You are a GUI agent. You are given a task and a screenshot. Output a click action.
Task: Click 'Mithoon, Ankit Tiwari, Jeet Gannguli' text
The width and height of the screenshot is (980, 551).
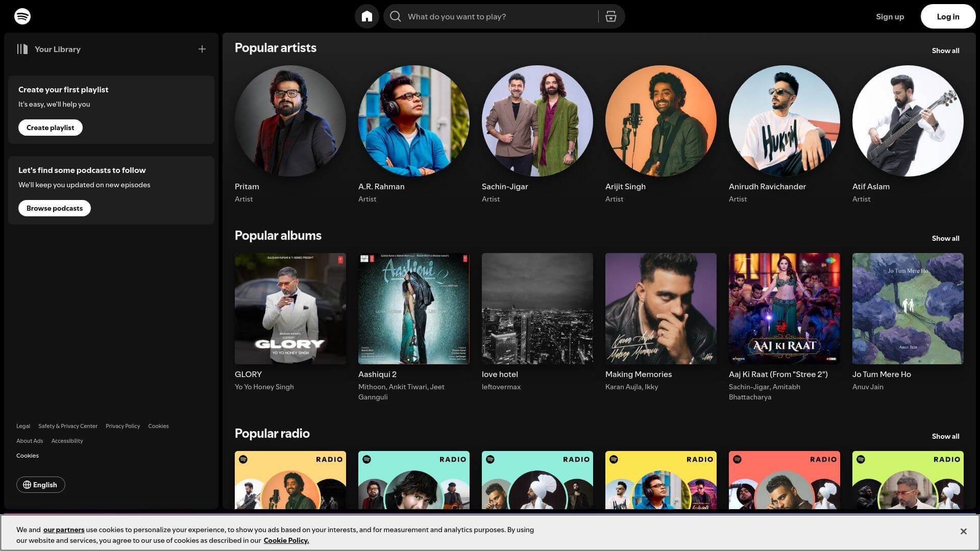coord(401,392)
